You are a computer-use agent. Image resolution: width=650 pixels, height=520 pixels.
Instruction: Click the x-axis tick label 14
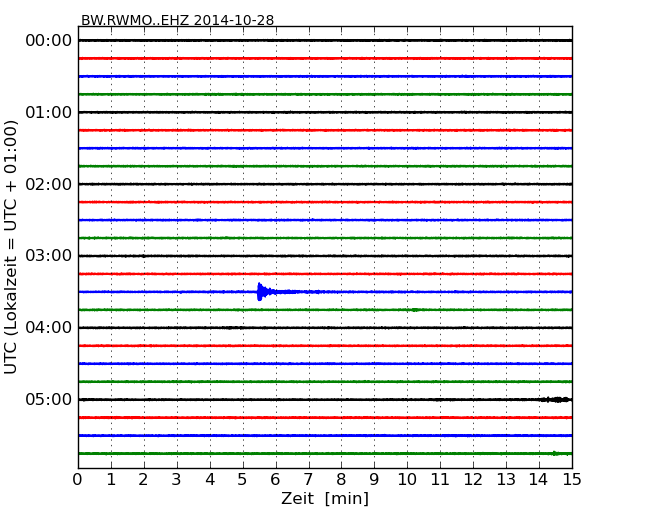(539, 480)
